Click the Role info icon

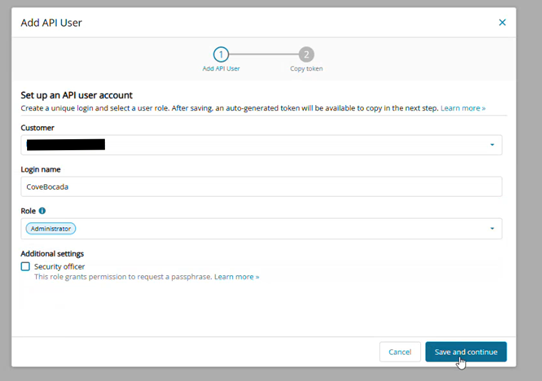(x=42, y=211)
